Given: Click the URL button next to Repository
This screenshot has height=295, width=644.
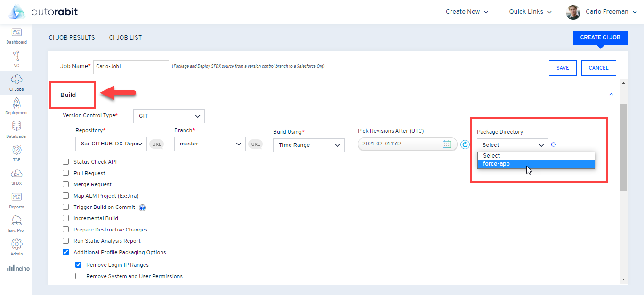Looking at the screenshot, I should pyautogui.click(x=156, y=144).
